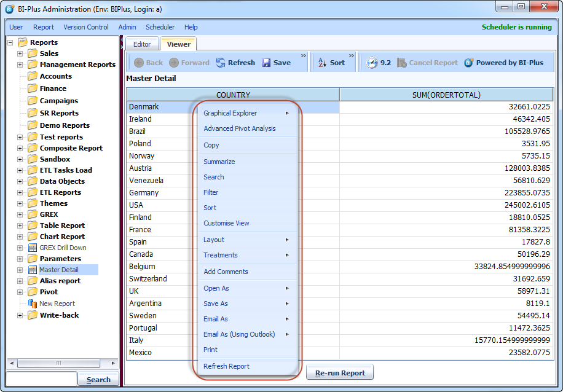This screenshot has height=392, width=563.
Task: Click the Back arrow icon
Action: tap(139, 63)
